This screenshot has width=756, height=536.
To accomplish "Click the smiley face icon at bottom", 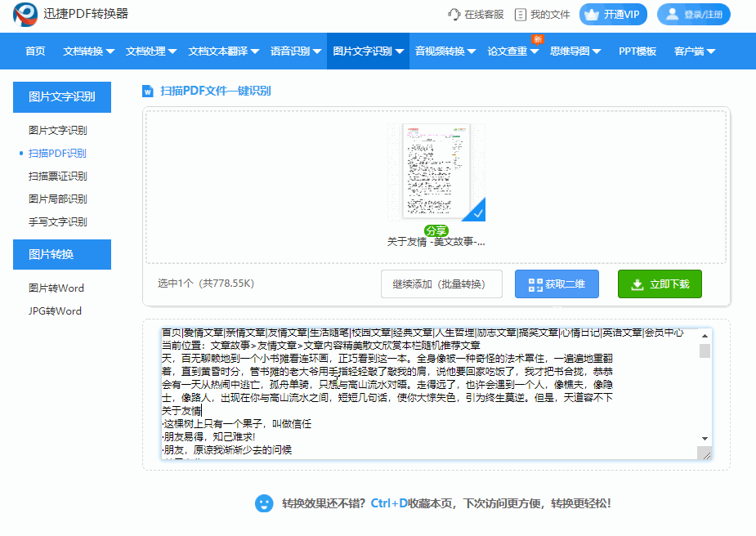I will tap(264, 502).
